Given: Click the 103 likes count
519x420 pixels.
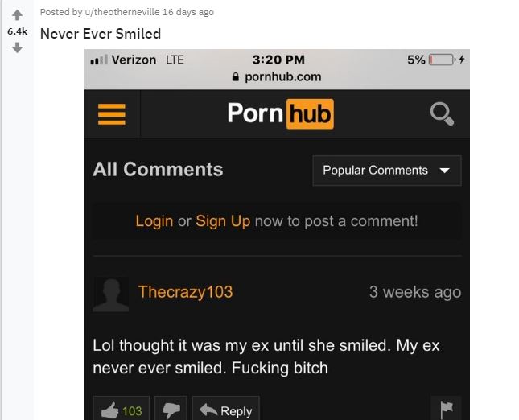Looking at the screenshot, I should [x=132, y=411].
